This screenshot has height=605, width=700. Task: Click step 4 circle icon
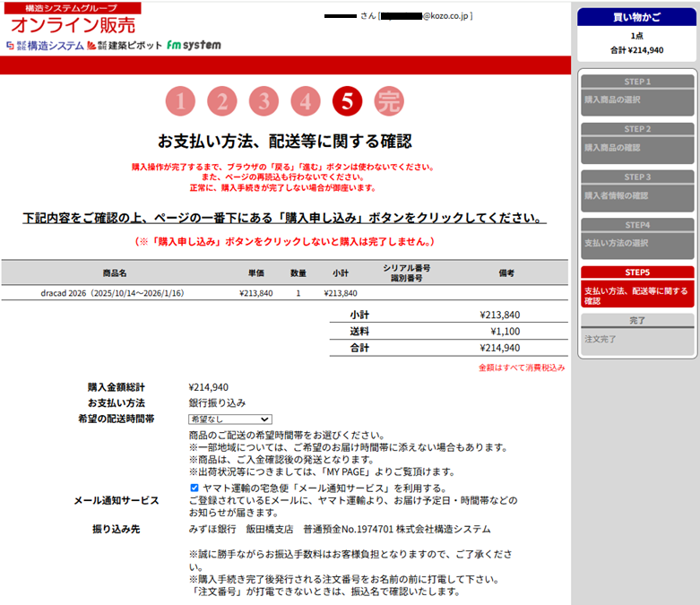pyautogui.click(x=306, y=102)
